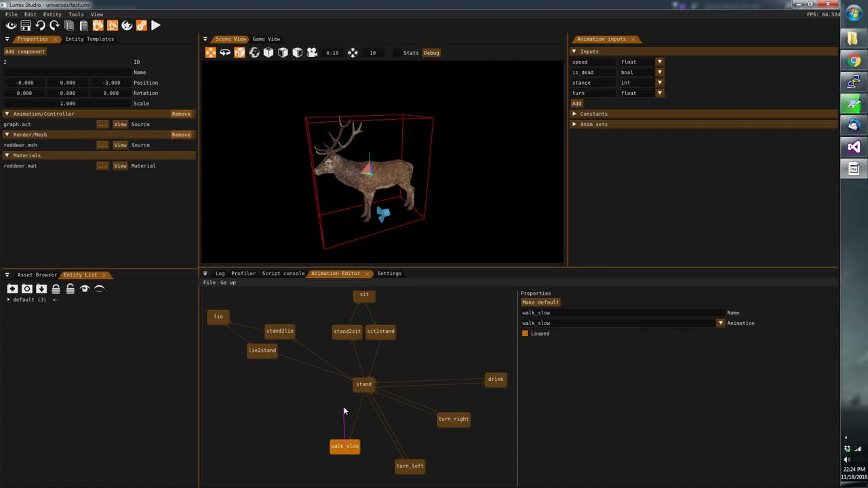This screenshot has height=488, width=868.
Task: Expand the Constants section in Animation inputs
Action: coord(574,113)
